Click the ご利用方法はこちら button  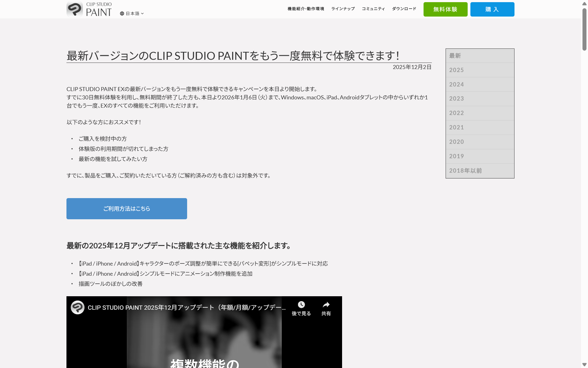click(126, 209)
